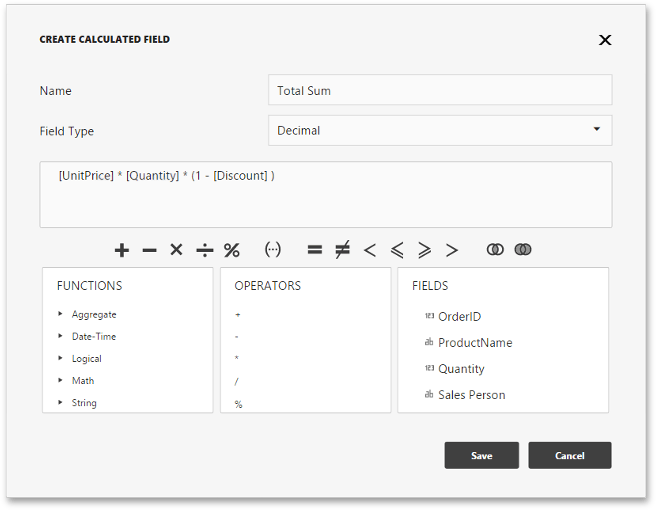Insert the divide operator from toolbar
656x510 pixels.
205,250
